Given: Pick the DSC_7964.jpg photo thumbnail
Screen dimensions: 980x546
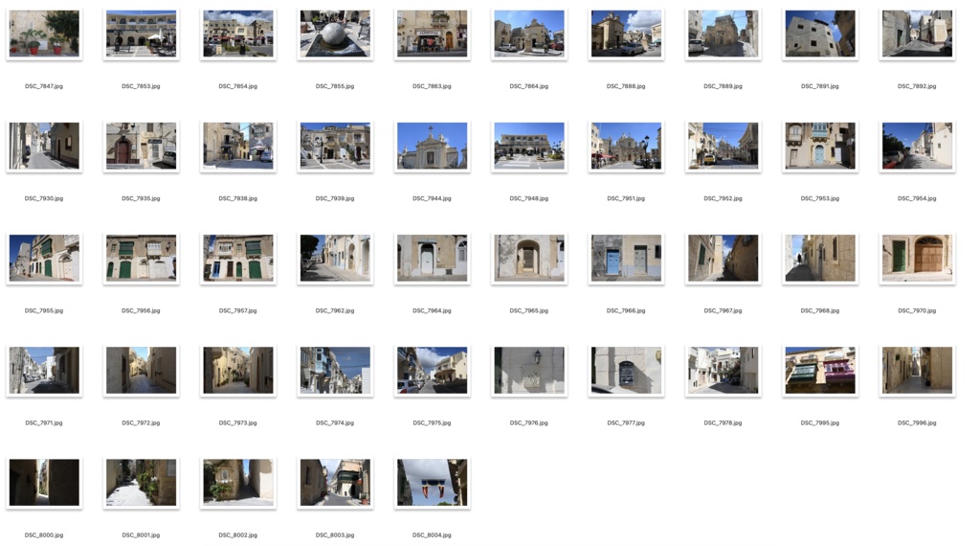Looking at the screenshot, I should coord(432,258).
